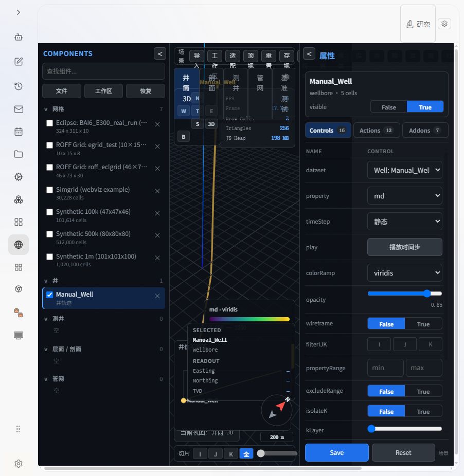Open the paw prints sidebar icon

click(19, 313)
